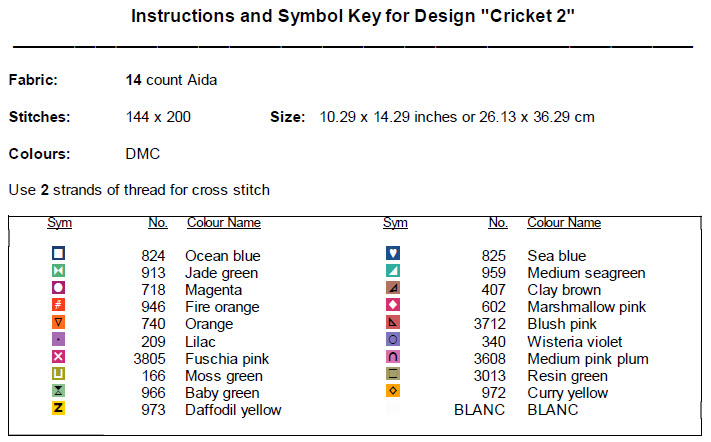Viewport: 711px width, 442px height.
Task: Click the left 'Colour Name' column header
Action: 223,223
